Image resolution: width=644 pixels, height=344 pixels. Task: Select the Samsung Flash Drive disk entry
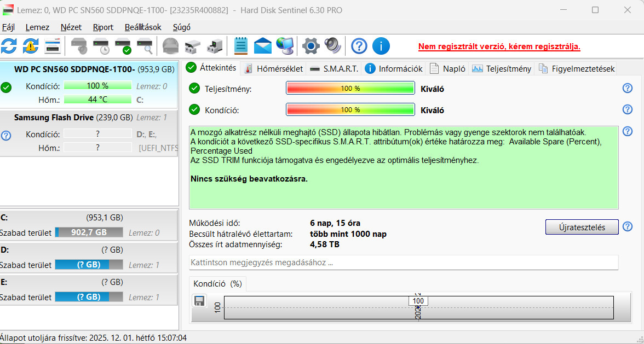coord(89,133)
